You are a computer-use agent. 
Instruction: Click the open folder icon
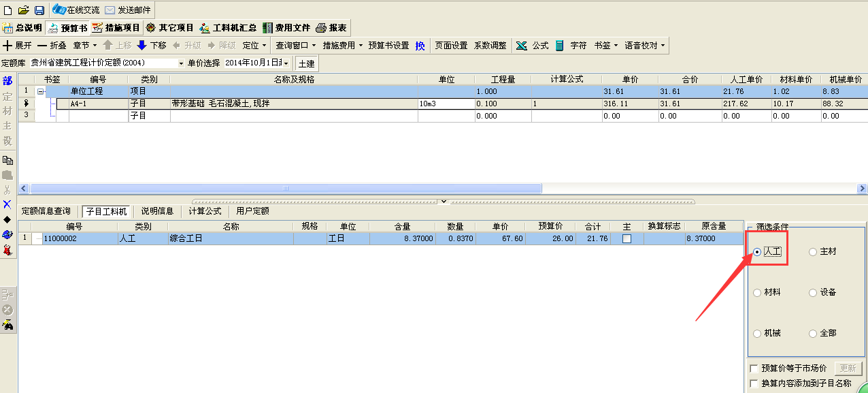[24, 10]
